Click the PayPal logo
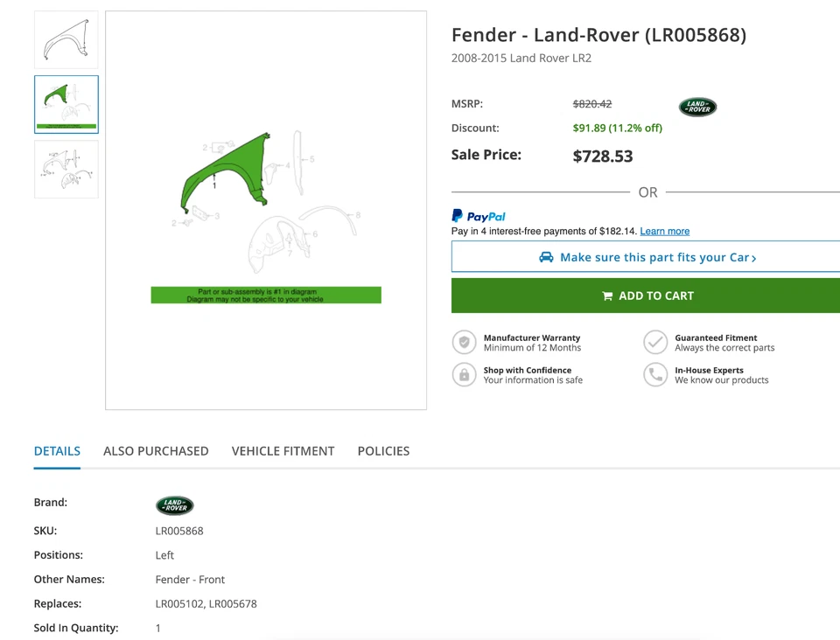The width and height of the screenshot is (840, 640). [x=478, y=216]
